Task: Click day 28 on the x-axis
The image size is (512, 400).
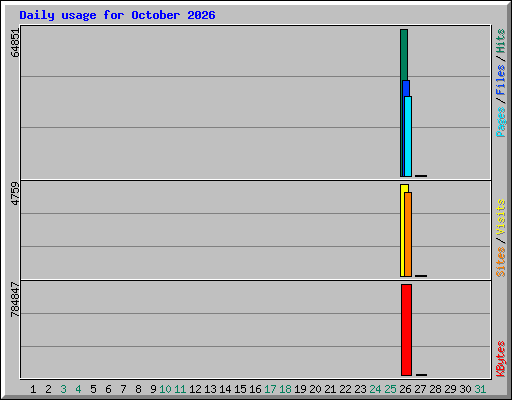Action: (x=435, y=389)
